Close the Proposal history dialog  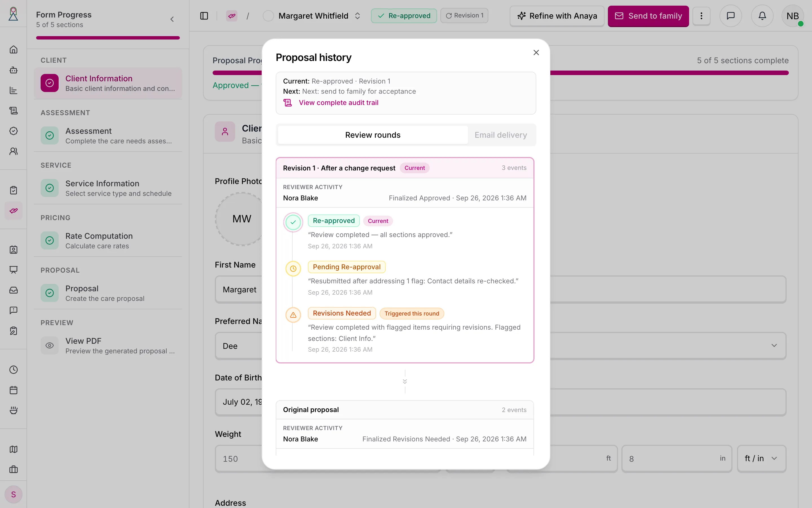click(536, 52)
